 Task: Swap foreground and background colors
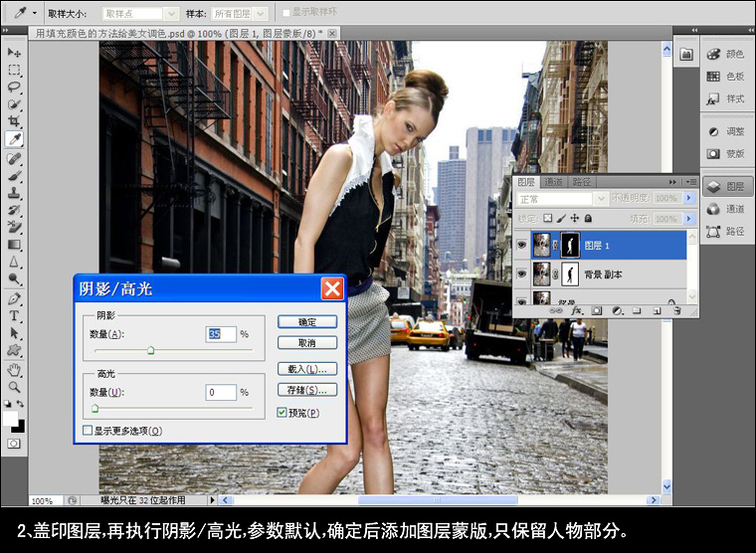click(x=20, y=404)
